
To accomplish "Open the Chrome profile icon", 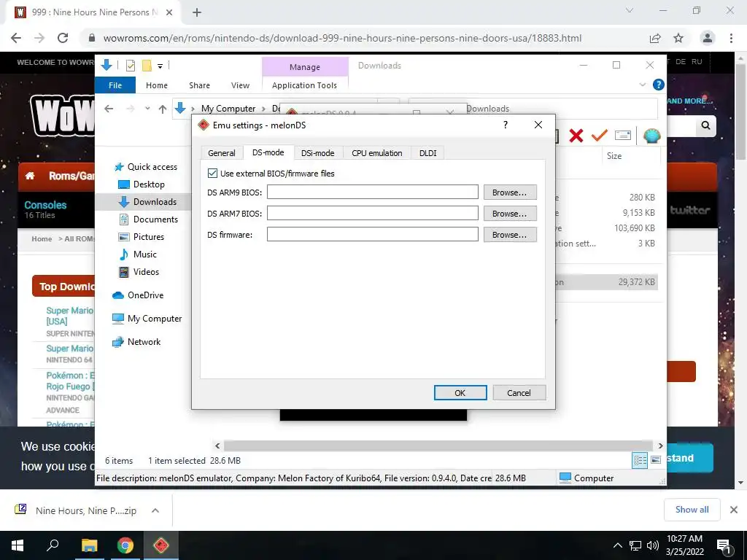I will 708,38.
